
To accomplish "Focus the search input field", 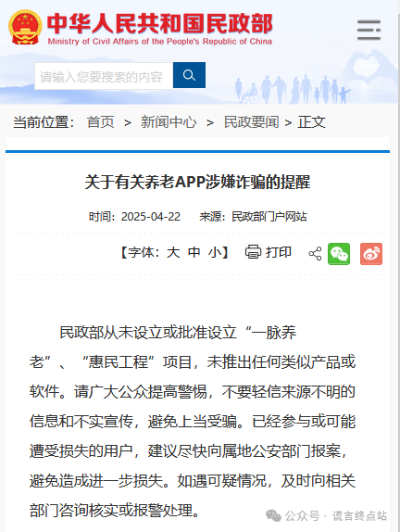I will tap(104, 76).
